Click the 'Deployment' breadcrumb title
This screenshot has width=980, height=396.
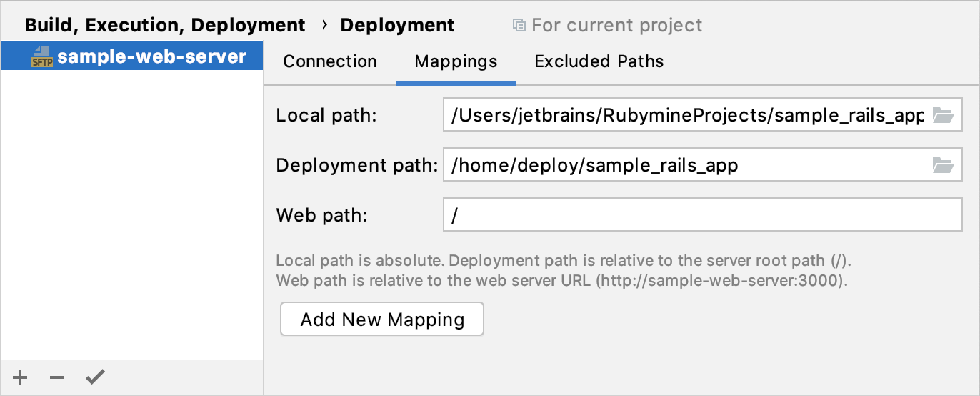[397, 25]
